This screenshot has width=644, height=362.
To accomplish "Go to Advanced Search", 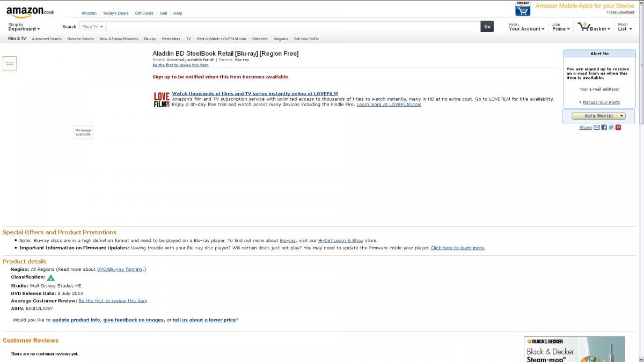I will [x=47, y=39].
